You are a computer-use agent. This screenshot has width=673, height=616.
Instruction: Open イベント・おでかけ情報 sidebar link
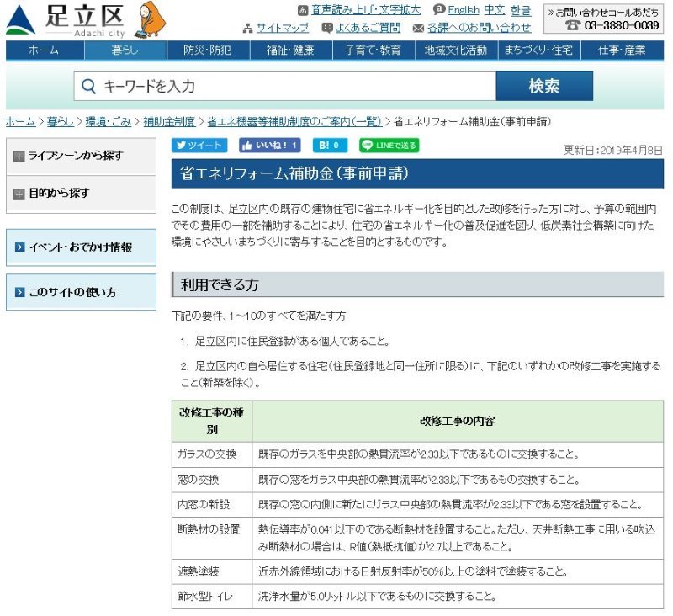tap(81, 247)
